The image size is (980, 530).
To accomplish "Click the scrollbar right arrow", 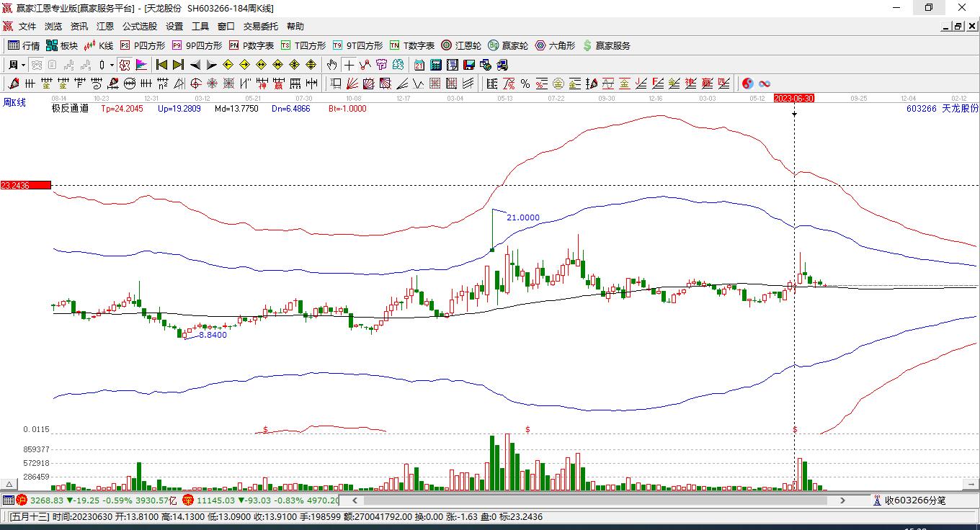I will pyautogui.click(x=842, y=500).
